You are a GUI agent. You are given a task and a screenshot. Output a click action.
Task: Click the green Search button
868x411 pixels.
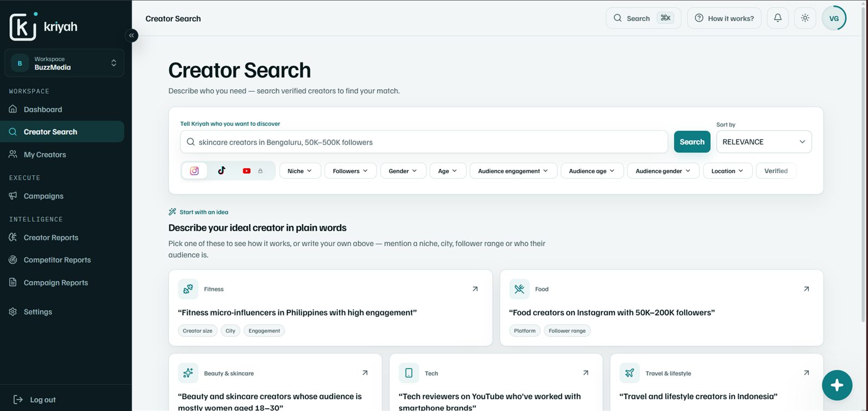point(692,142)
